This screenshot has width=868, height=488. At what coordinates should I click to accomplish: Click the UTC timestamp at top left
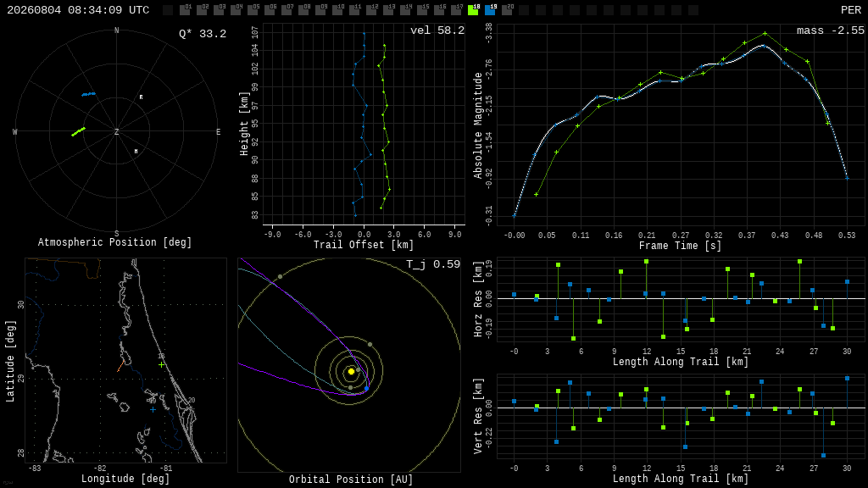click(78, 10)
